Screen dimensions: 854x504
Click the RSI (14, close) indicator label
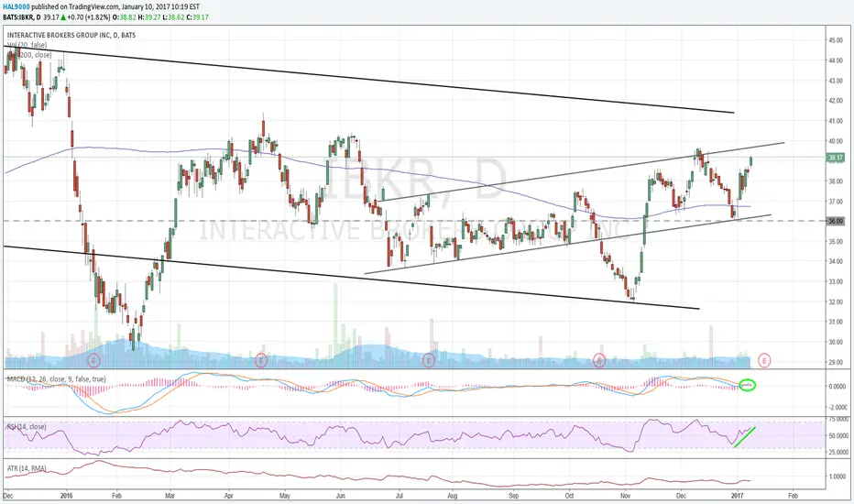pos(27,427)
